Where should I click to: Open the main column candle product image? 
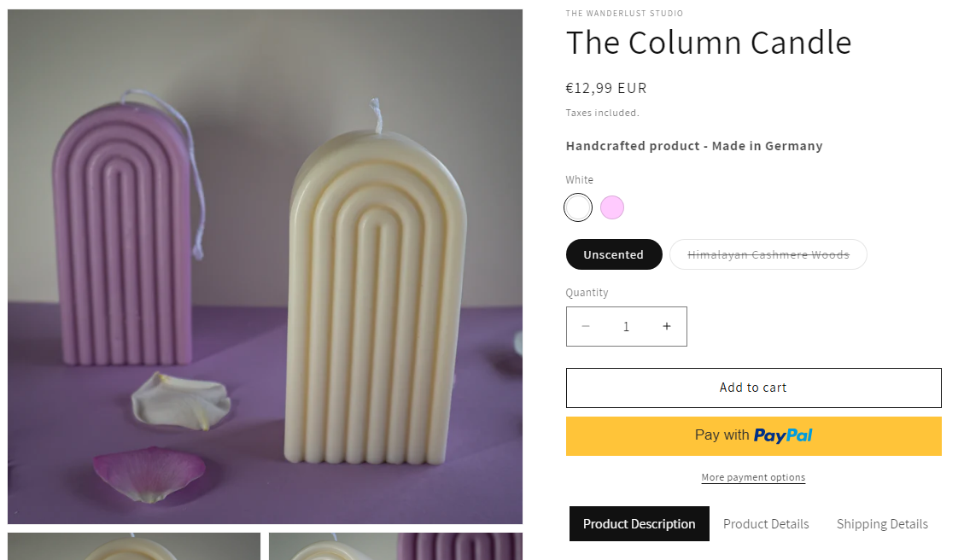click(265, 266)
